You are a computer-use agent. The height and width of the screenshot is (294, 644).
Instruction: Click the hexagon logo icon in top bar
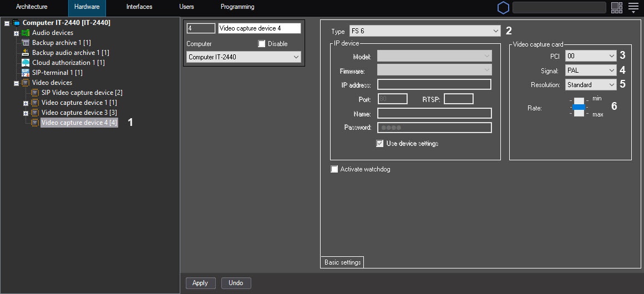pyautogui.click(x=503, y=8)
